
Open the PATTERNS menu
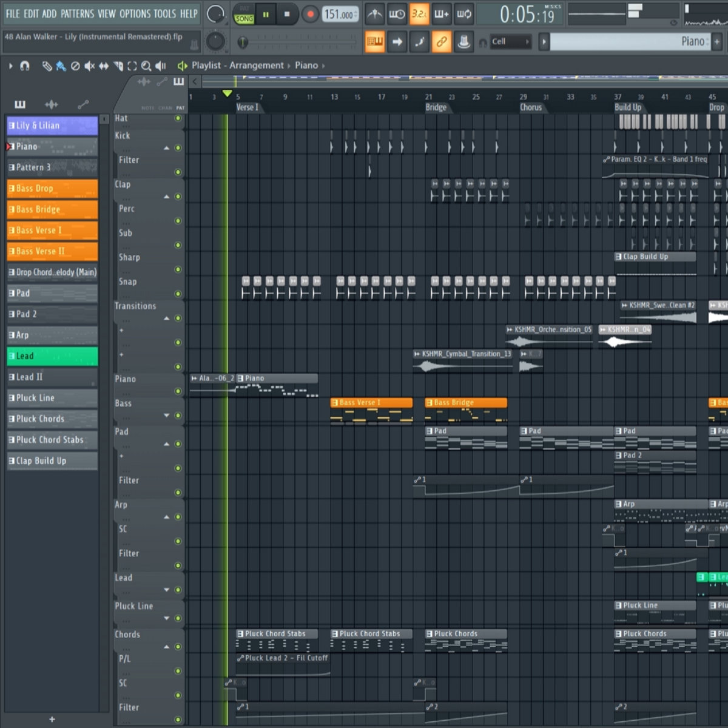(x=77, y=13)
